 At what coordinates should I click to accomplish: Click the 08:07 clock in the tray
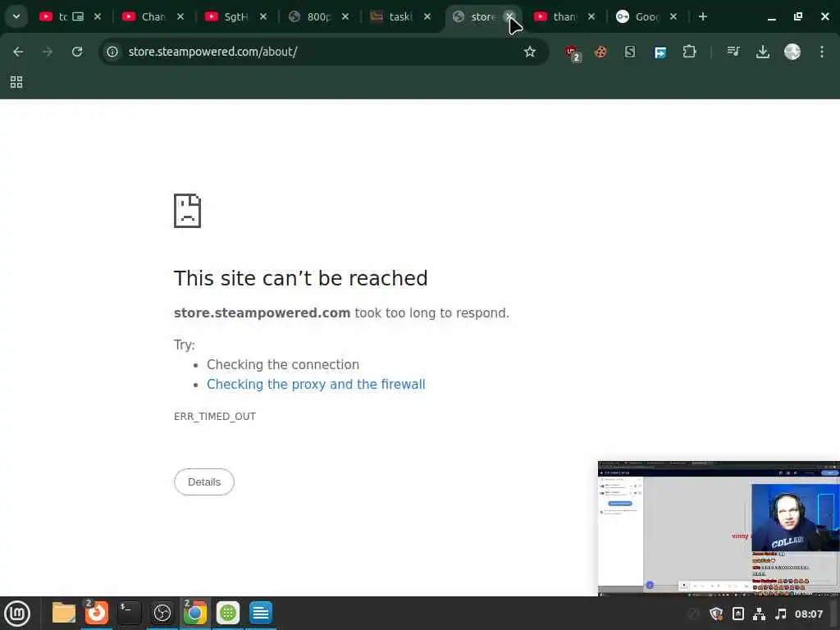[808, 614]
